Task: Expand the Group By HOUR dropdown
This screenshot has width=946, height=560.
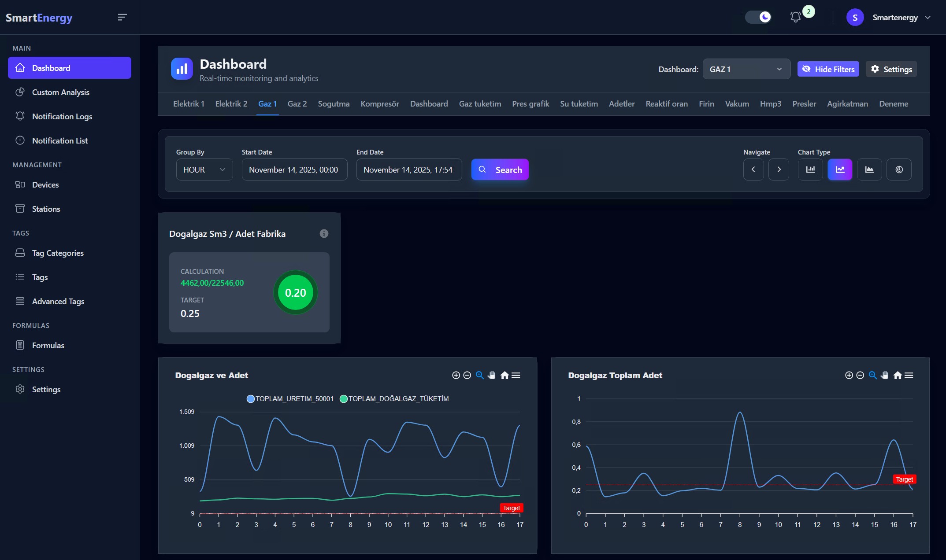Action: [x=204, y=169]
